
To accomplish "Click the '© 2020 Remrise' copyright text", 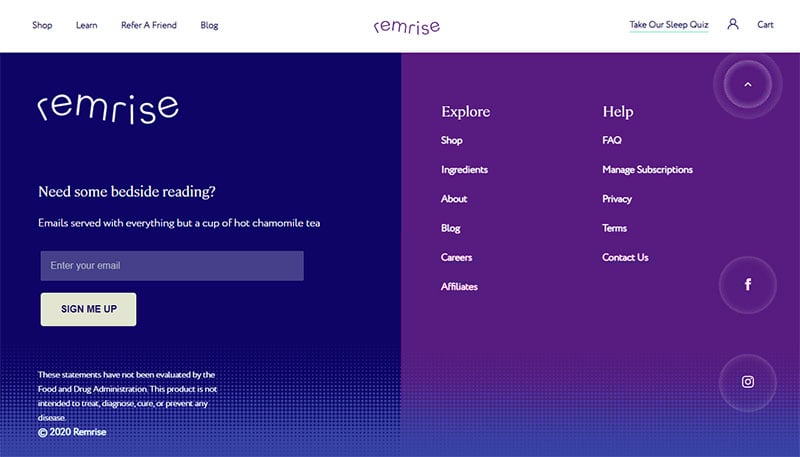I will point(72,432).
